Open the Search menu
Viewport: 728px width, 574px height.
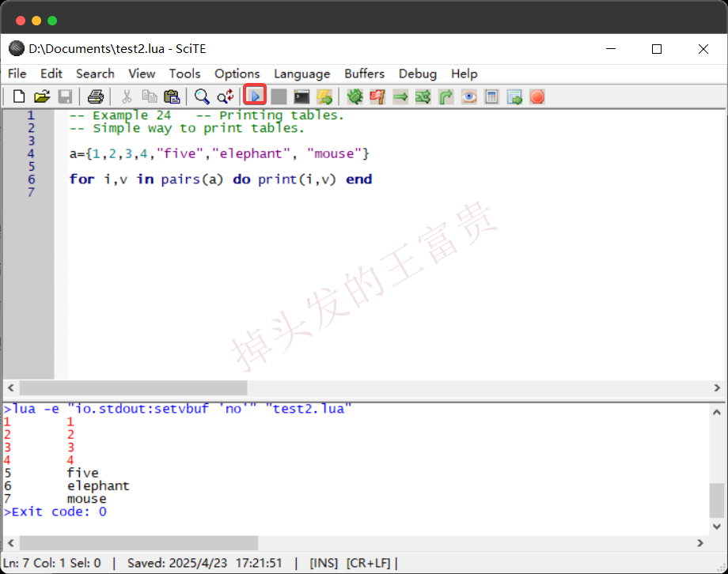point(95,74)
